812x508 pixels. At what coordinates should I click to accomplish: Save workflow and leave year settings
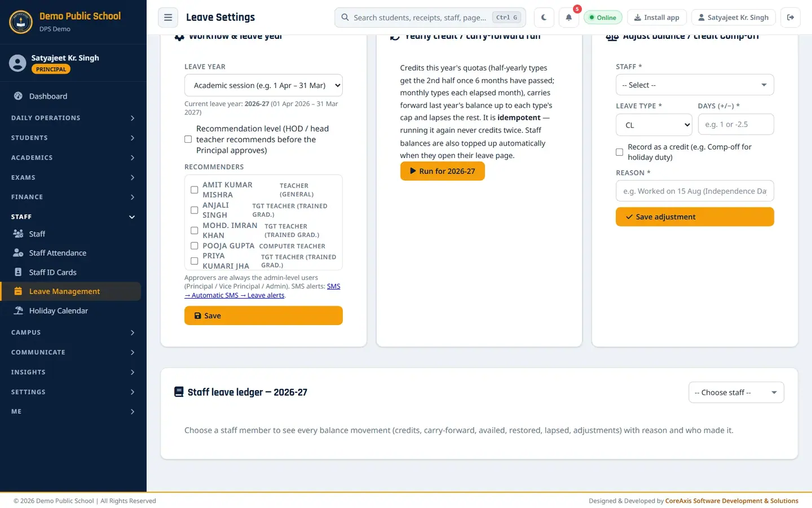click(263, 316)
